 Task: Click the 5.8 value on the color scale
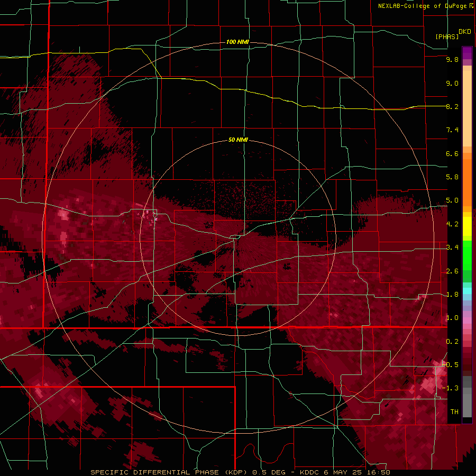(452, 177)
